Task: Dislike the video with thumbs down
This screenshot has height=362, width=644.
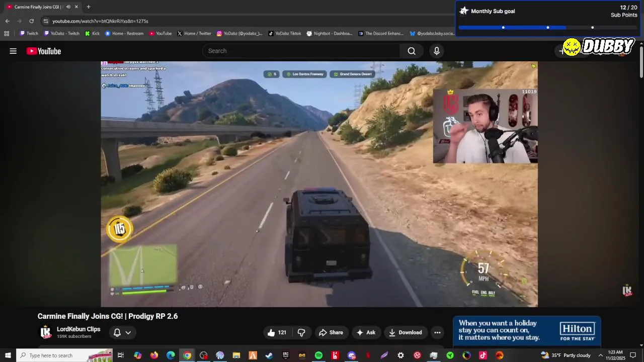Action: (x=301, y=332)
